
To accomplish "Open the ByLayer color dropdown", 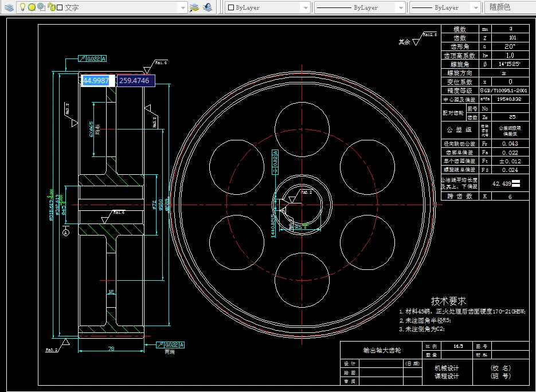I will click(305, 7).
